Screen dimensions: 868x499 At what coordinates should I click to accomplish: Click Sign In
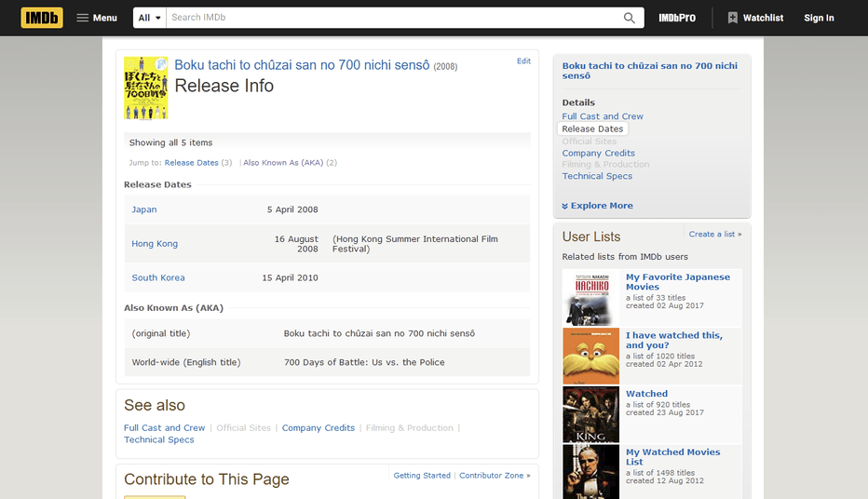point(819,18)
